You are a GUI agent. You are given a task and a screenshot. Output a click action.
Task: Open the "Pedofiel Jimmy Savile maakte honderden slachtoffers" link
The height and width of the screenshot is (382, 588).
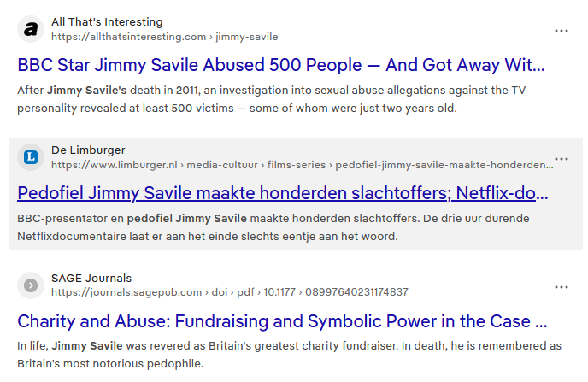[x=280, y=192]
